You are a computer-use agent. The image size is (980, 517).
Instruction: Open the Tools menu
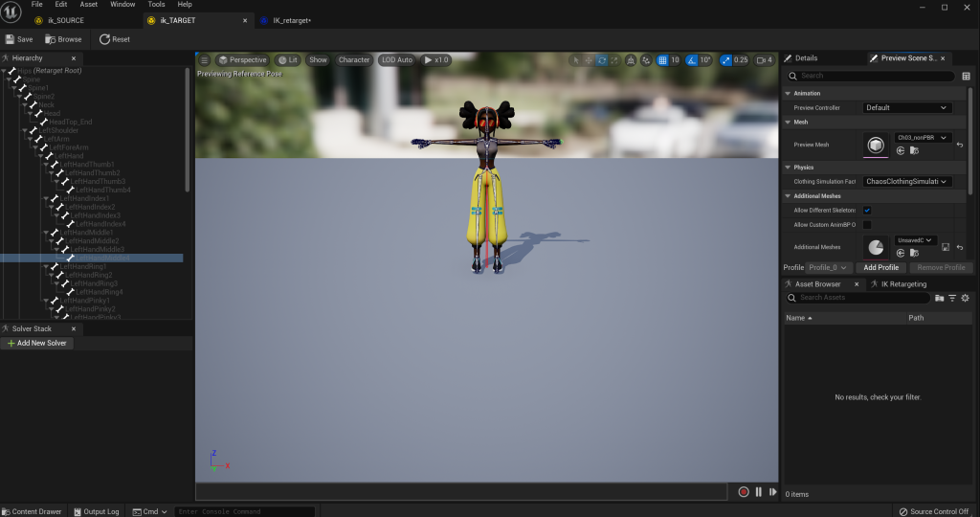(156, 5)
